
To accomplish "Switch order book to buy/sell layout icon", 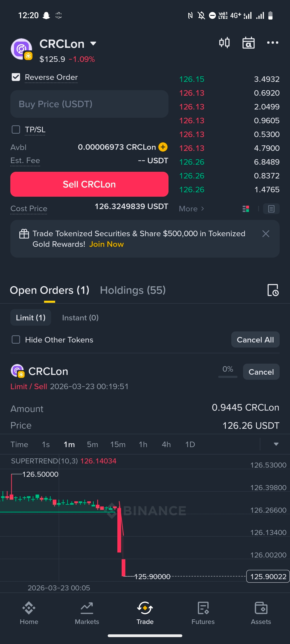I will (x=246, y=209).
